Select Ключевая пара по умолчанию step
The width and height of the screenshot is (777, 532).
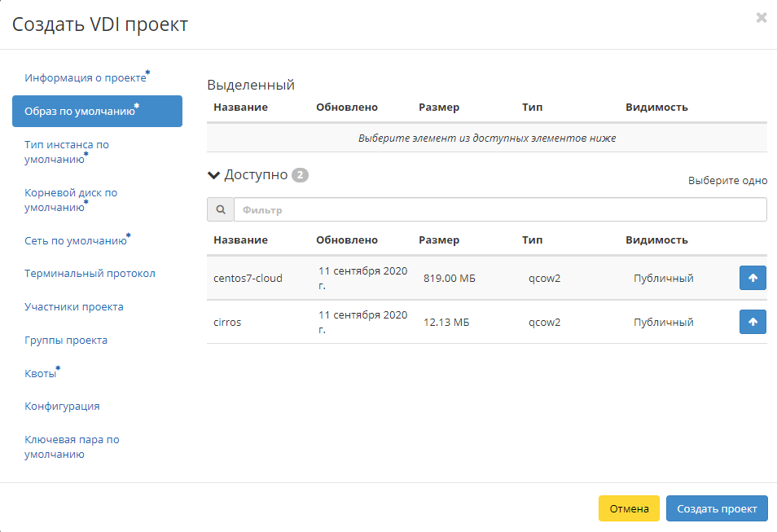click(72, 446)
